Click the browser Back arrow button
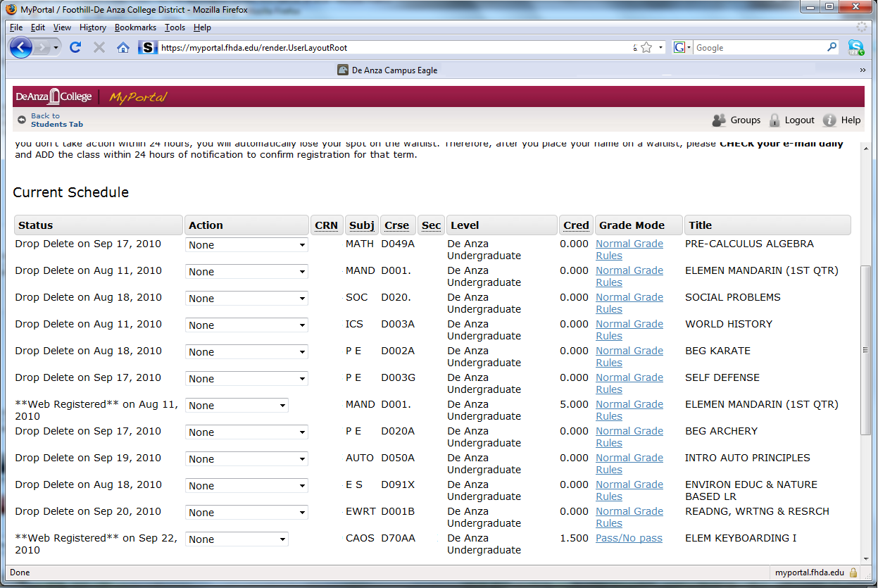This screenshot has width=878, height=588. [x=21, y=47]
